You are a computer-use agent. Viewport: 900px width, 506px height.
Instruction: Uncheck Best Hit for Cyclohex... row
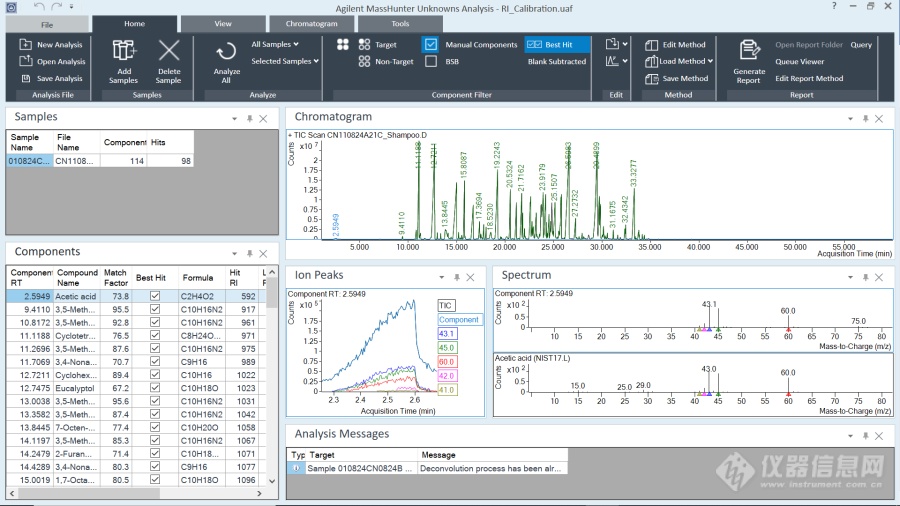[x=155, y=375]
